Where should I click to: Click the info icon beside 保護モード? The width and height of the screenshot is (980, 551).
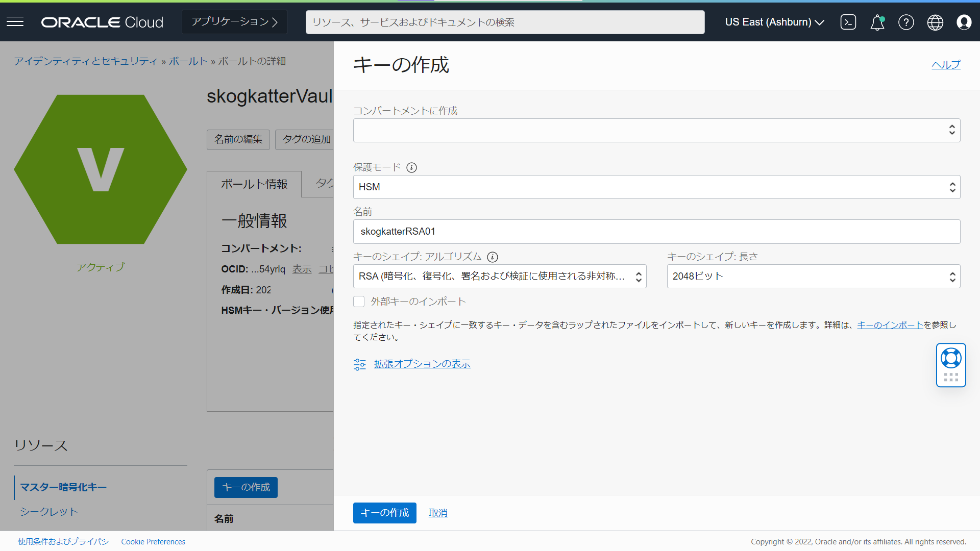click(x=411, y=167)
